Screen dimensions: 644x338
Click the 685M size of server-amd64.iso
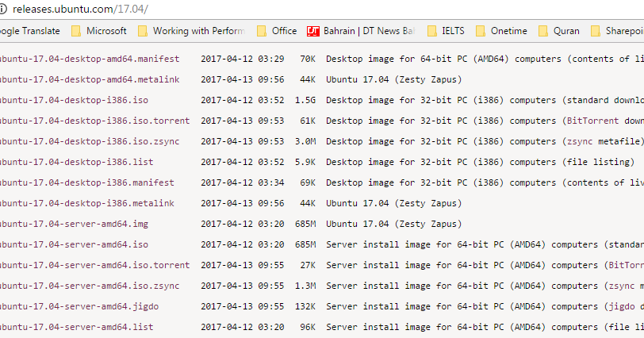[x=305, y=244]
